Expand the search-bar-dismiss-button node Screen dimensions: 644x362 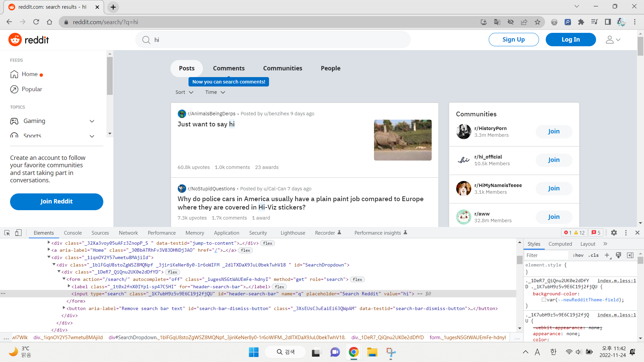click(x=64, y=308)
